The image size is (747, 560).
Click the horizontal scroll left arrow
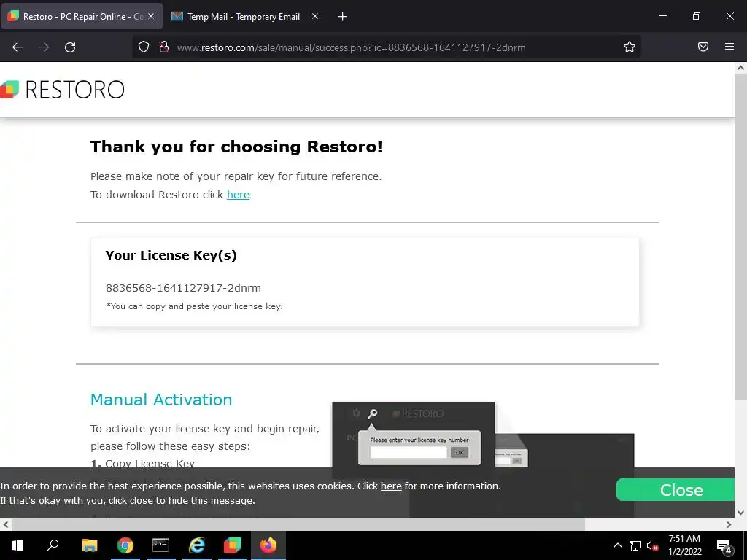[6, 524]
